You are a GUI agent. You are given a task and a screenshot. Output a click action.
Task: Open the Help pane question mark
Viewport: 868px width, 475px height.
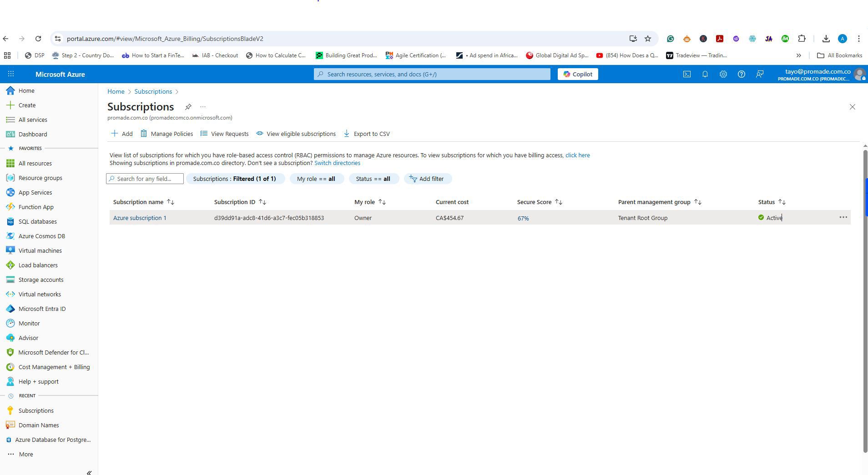(x=742, y=74)
